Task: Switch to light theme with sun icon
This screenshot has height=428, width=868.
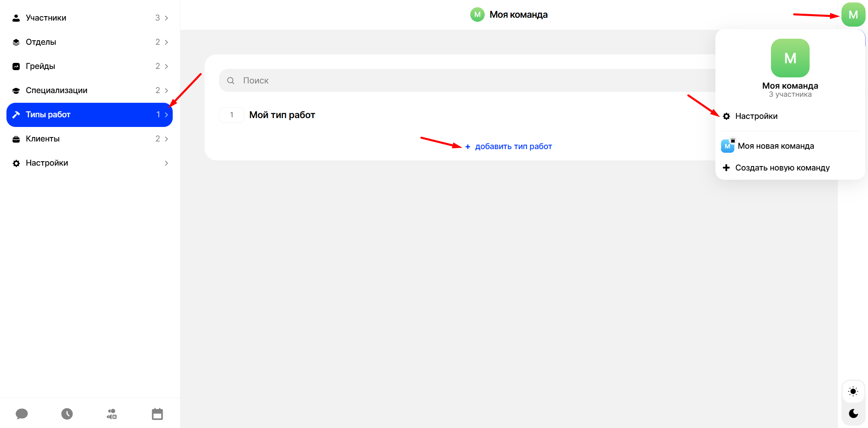Action: click(x=853, y=391)
